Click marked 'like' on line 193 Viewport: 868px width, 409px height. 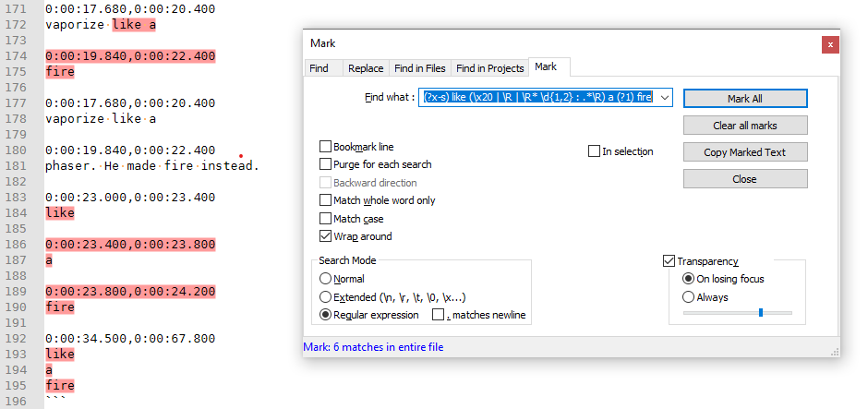(60, 355)
